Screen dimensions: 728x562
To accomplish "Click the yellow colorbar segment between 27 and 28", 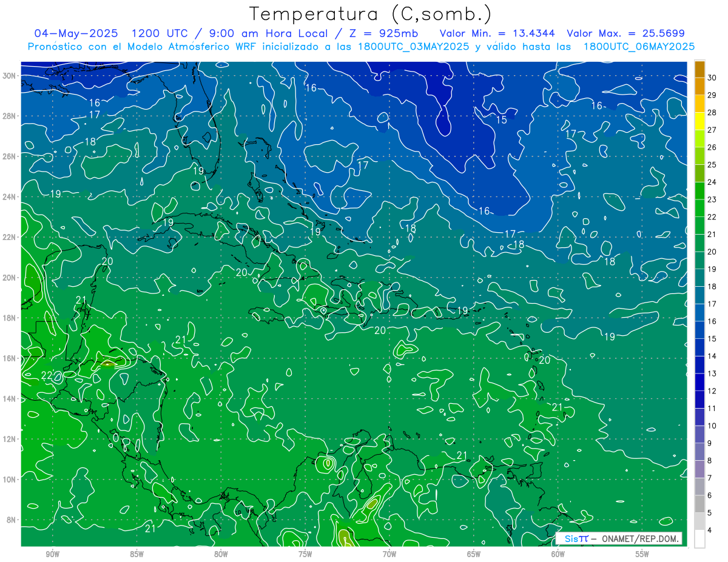I will [699, 121].
